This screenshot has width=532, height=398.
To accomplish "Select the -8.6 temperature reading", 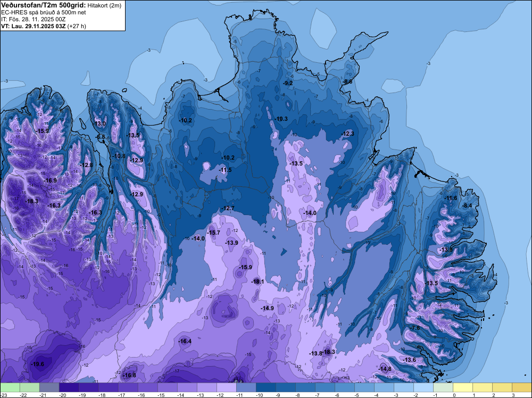I will coord(347,81).
